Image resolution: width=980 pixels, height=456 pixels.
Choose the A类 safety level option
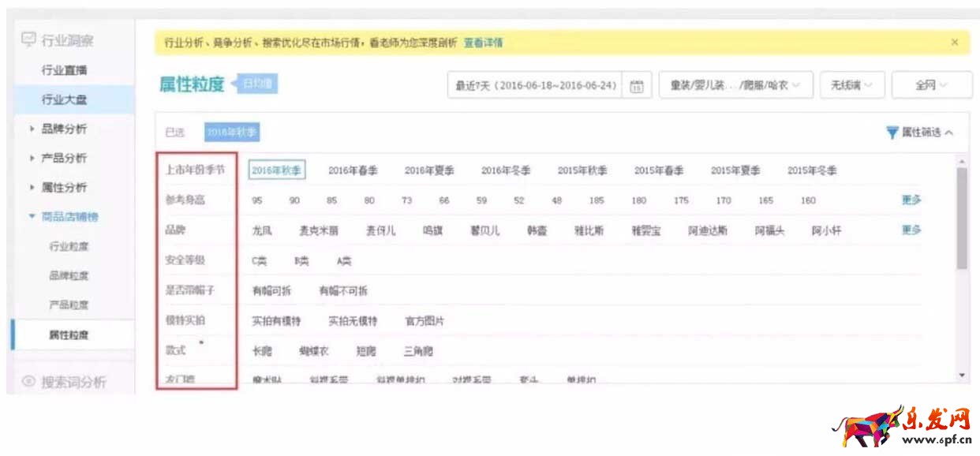pyautogui.click(x=344, y=260)
